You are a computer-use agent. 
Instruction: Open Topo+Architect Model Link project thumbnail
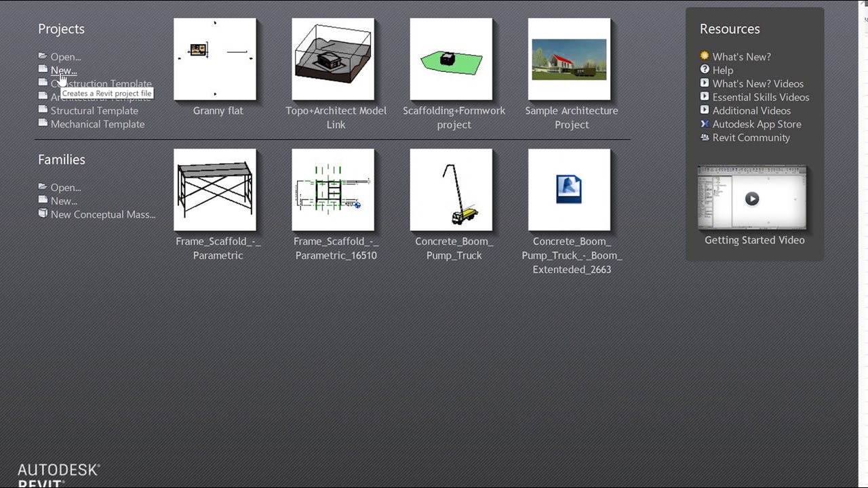tap(333, 59)
